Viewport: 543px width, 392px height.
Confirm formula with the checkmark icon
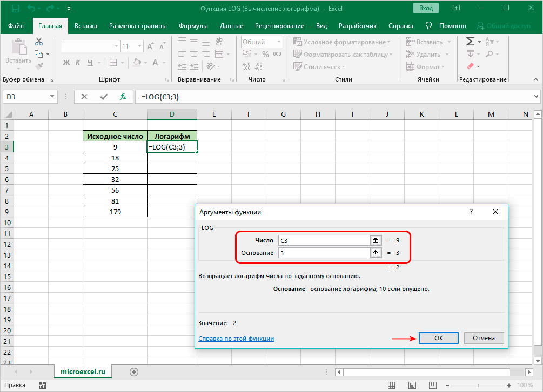point(104,97)
